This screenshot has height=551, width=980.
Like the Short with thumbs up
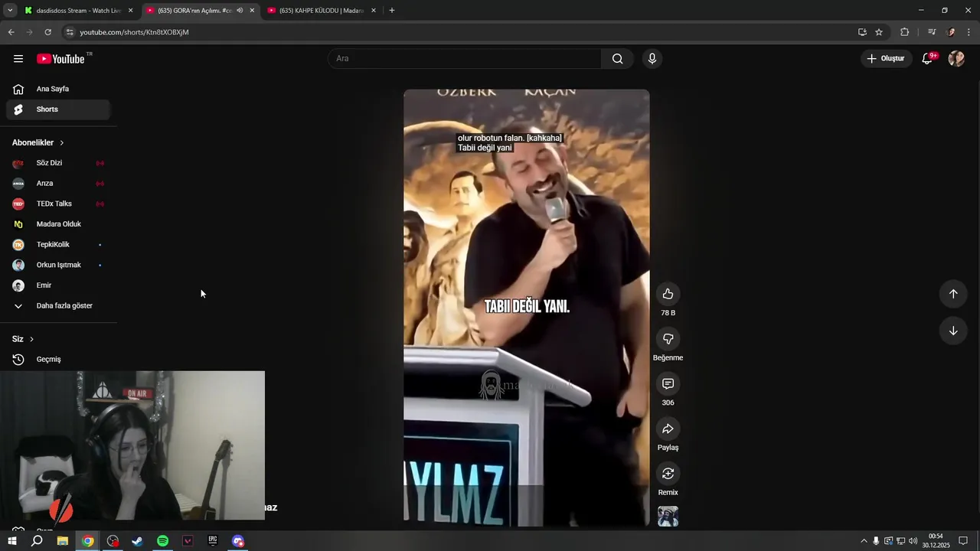click(x=668, y=294)
